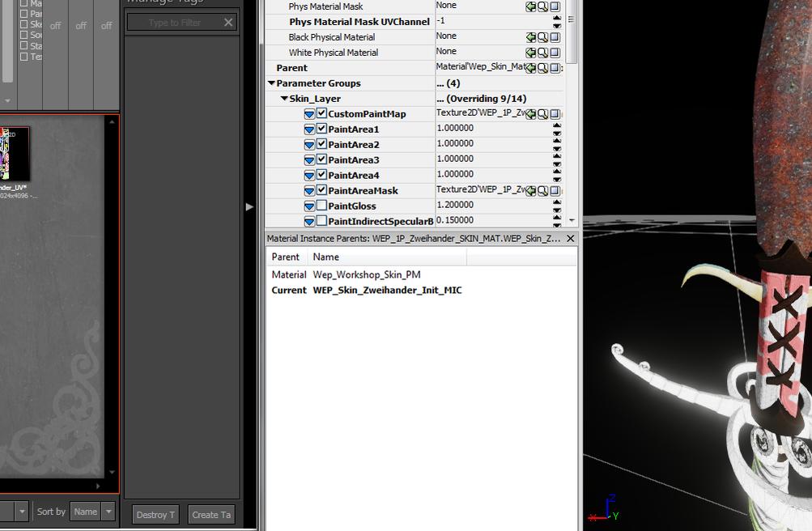Image resolution: width=812 pixels, height=531 pixels.
Task: Clear Black Physical Material with the box icon
Action: [555, 37]
